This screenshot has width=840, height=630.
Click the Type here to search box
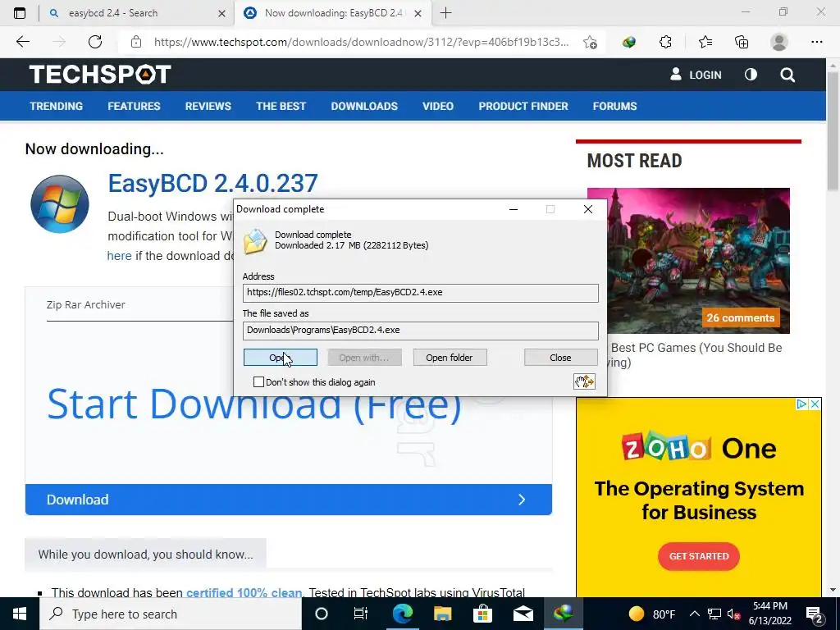click(171, 614)
